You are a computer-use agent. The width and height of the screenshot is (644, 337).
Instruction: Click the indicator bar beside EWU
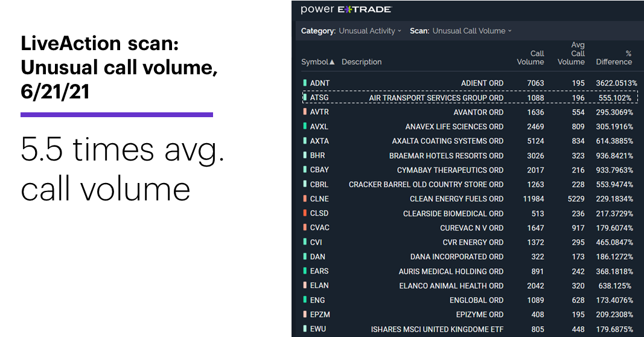[305, 329]
